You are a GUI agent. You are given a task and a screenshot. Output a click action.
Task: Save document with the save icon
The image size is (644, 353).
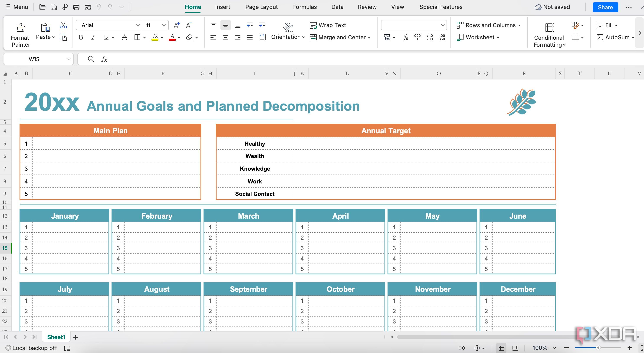[54, 7]
